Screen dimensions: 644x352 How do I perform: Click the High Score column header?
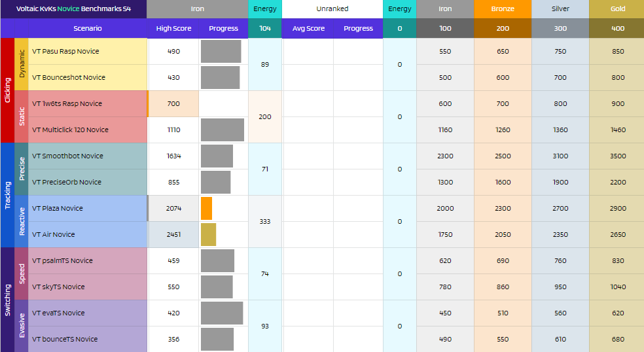[x=173, y=28]
